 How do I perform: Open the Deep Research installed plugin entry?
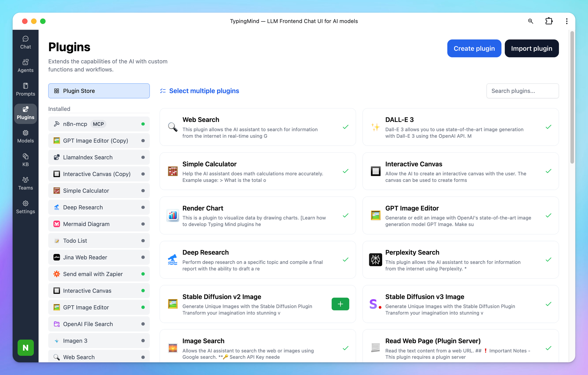[x=99, y=207]
